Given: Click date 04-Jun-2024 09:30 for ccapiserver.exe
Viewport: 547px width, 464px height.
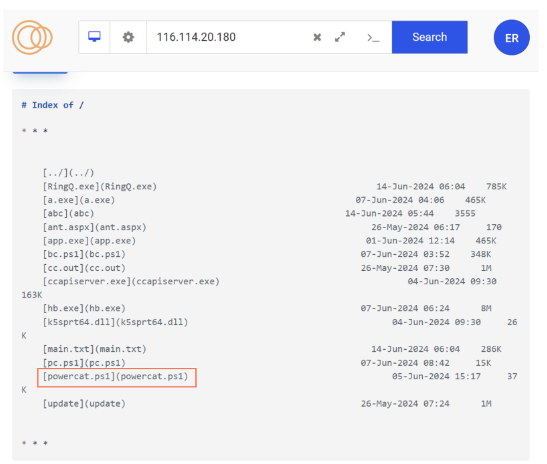Looking at the screenshot, I should click(452, 281).
